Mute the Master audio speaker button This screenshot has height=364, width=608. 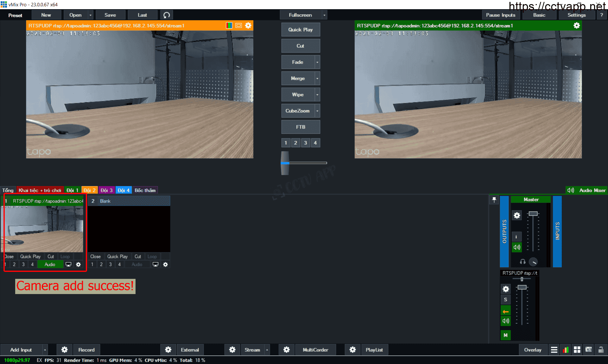point(517,247)
